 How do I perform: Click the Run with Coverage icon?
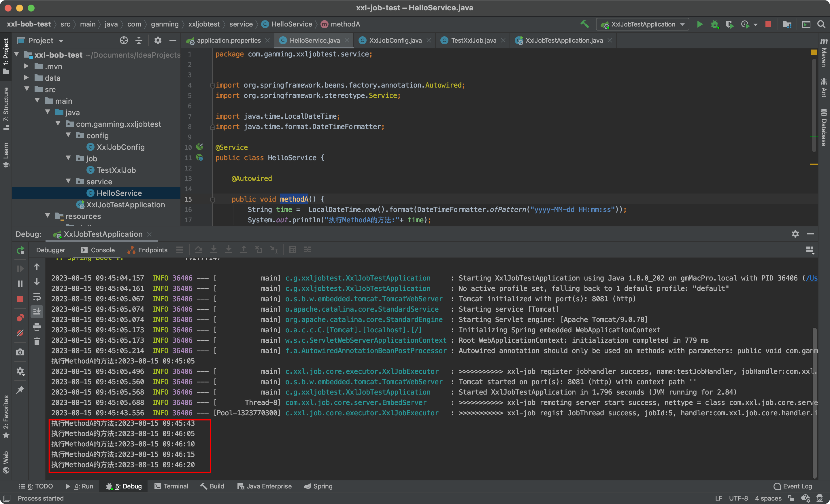coord(729,24)
